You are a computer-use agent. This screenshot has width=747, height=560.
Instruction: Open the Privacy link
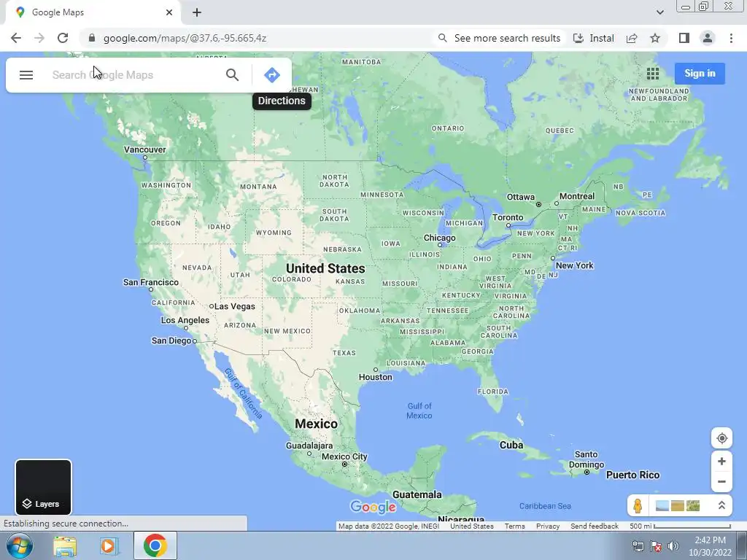(548, 526)
